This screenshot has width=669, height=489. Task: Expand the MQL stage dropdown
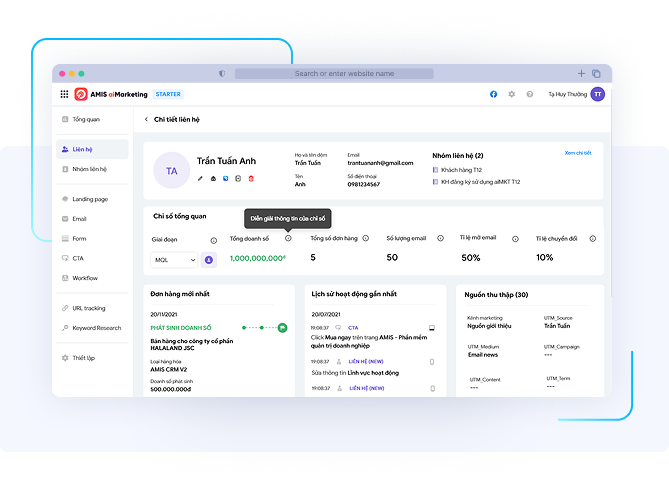pyautogui.click(x=174, y=259)
